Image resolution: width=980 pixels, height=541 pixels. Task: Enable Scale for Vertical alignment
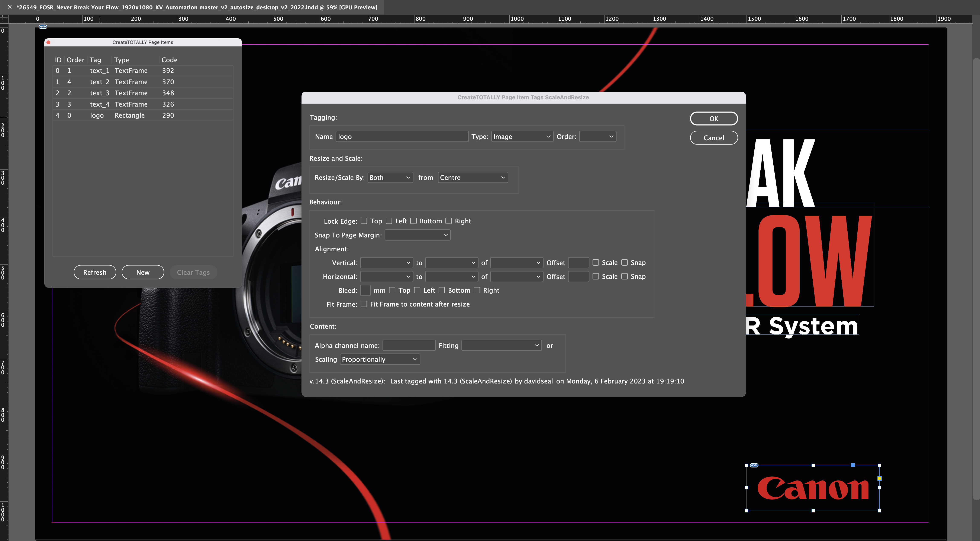click(596, 262)
